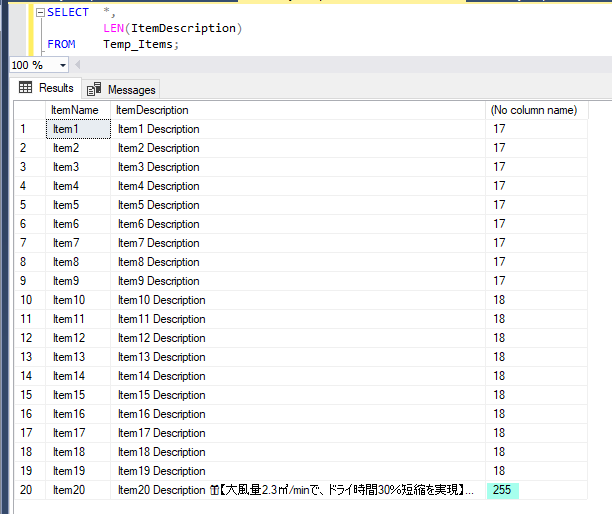The width and height of the screenshot is (612, 514).
Task: Select row header number 12
Action: tap(25, 338)
